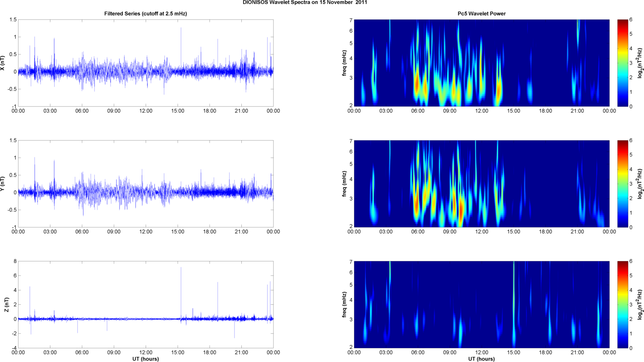Click the color bar of the Y-component spectrogram
Viewport: 644px width, 362px height.
(622, 184)
